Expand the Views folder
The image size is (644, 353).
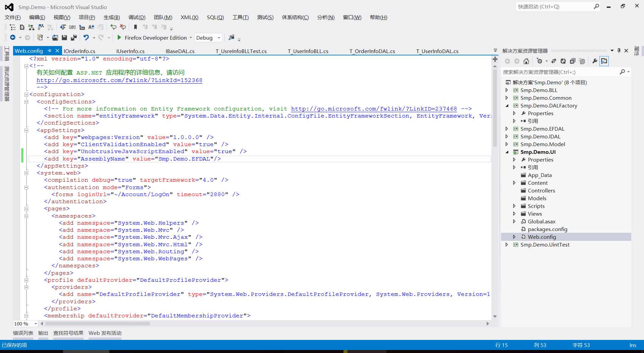(514, 214)
